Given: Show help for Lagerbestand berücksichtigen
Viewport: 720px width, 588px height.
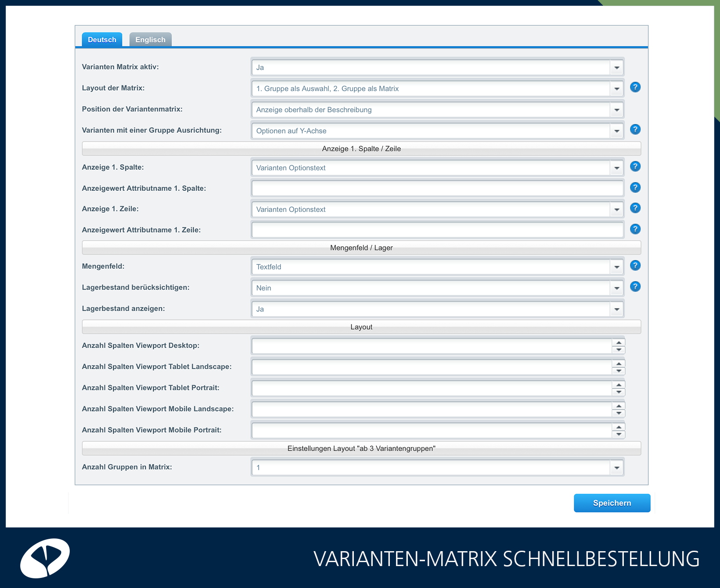Looking at the screenshot, I should point(635,287).
